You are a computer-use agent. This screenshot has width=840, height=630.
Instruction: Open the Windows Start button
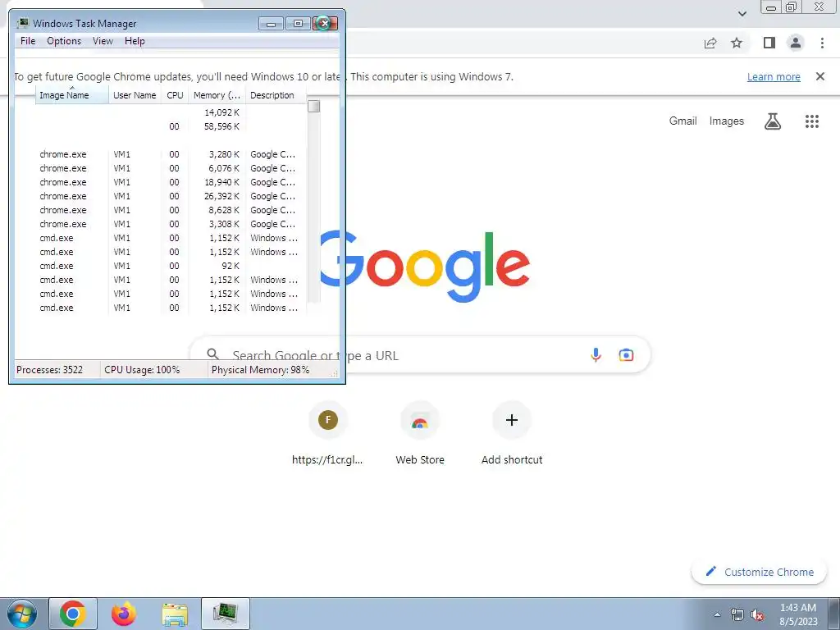(x=22, y=614)
